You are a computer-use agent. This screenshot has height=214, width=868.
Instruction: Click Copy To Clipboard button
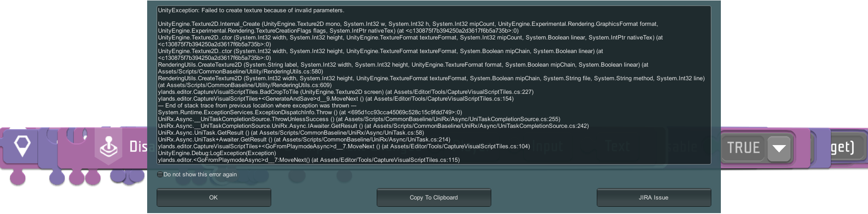[x=433, y=198]
